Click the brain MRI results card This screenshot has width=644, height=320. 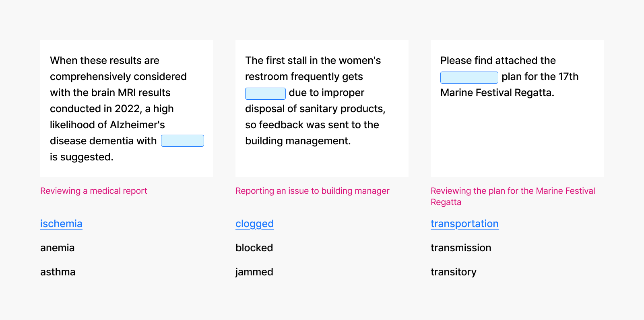tap(127, 109)
